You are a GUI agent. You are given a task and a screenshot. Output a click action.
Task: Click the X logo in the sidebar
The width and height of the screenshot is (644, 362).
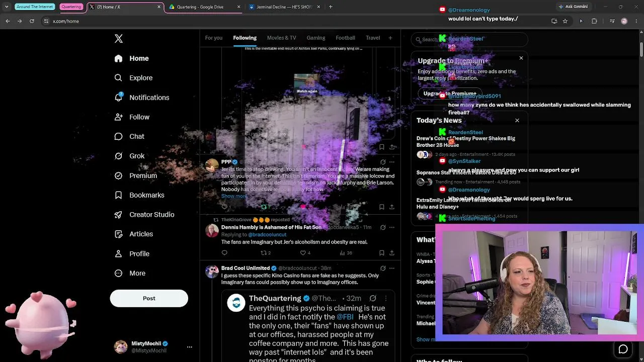(119, 39)
